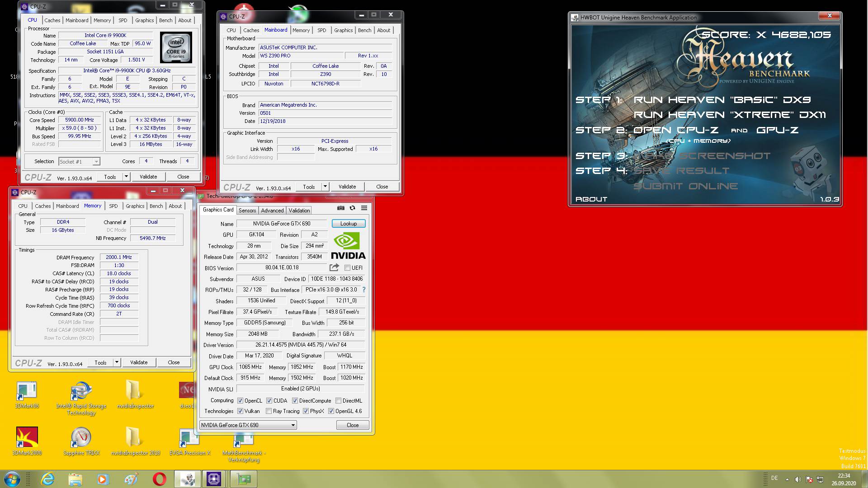Switch to Advanced tab in GPU-Z
The image size is (868, 488).
click(x=272, y=211)
